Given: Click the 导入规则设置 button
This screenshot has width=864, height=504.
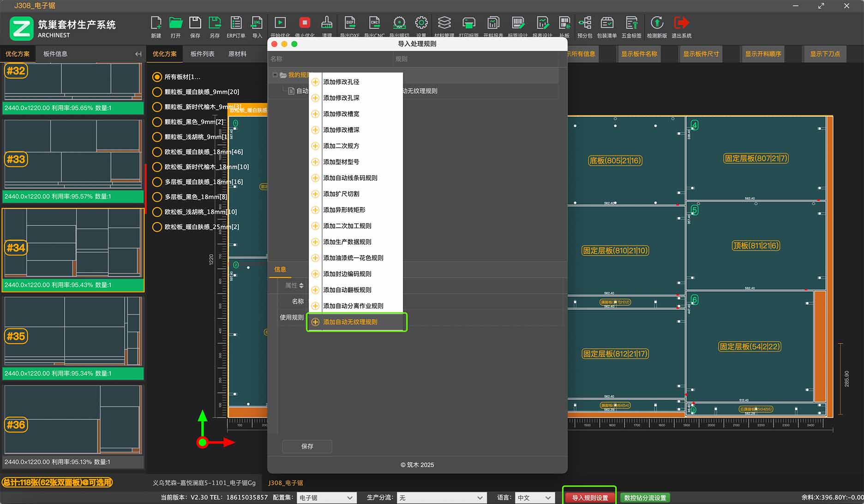Looking at the screenshot, I should point(590,498).
